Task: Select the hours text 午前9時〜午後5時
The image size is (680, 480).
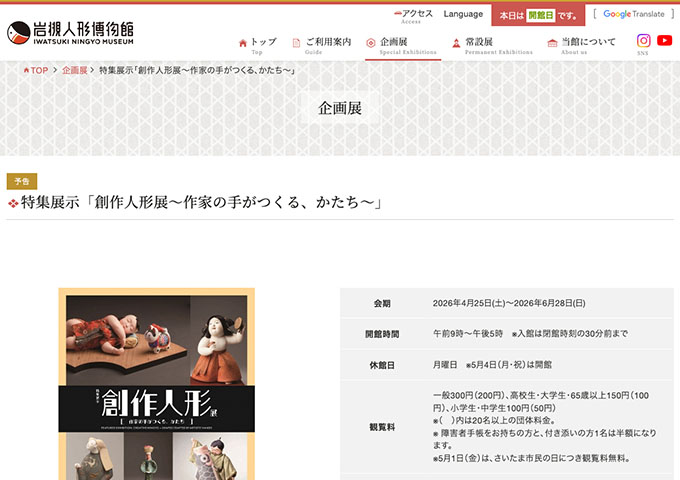Action: click(x=468, y=333)
